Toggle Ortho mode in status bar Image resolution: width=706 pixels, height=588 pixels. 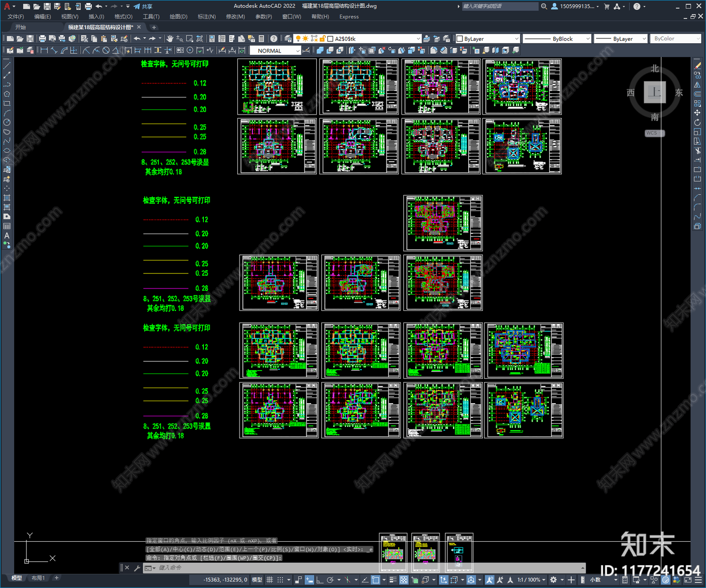tap(319, 580)
